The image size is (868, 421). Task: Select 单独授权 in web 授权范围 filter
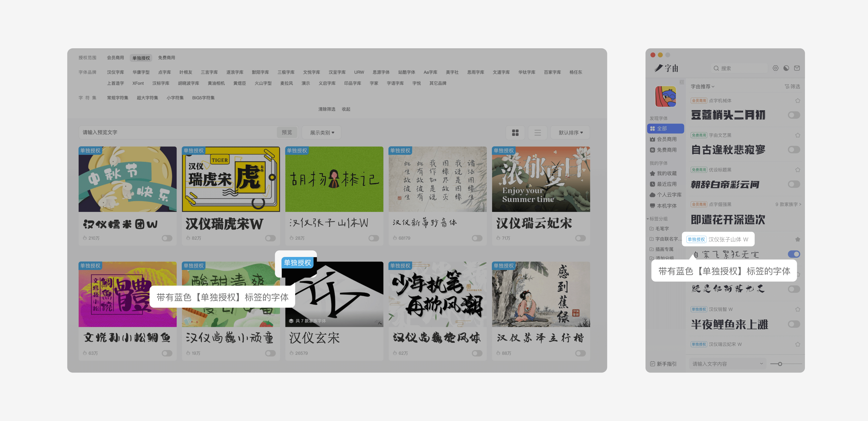(141, 58)
